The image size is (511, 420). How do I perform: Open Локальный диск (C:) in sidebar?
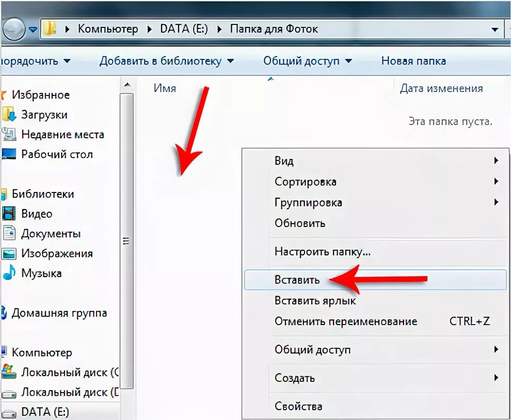pyautogui.click(x=70, y=373)
